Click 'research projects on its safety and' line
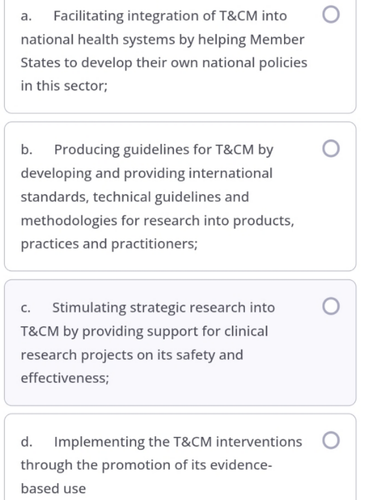The image size is (368, 500). point(132,355)
